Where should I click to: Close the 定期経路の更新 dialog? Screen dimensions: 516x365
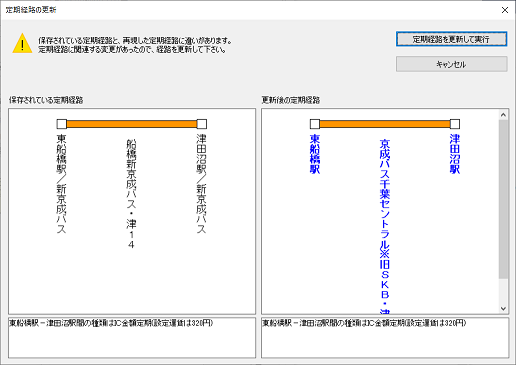point(505,10)
